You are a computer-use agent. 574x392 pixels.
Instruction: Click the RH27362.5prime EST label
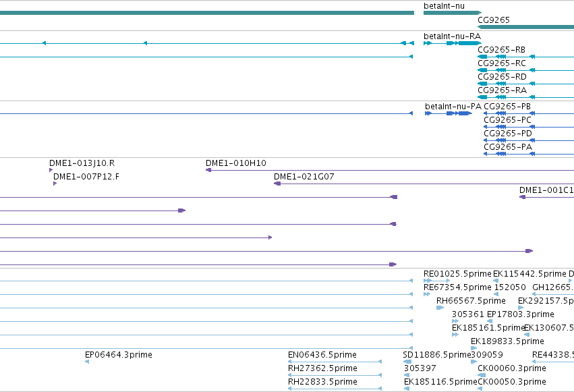322,369
